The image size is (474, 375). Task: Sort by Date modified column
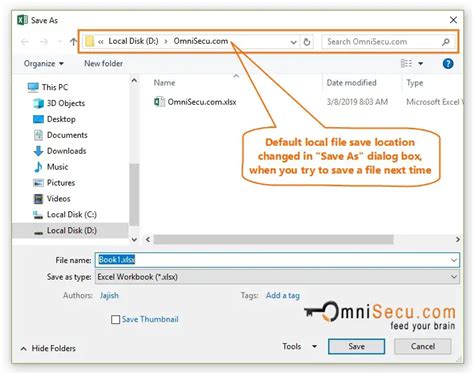pyautogui.click(x=351, y=83)
